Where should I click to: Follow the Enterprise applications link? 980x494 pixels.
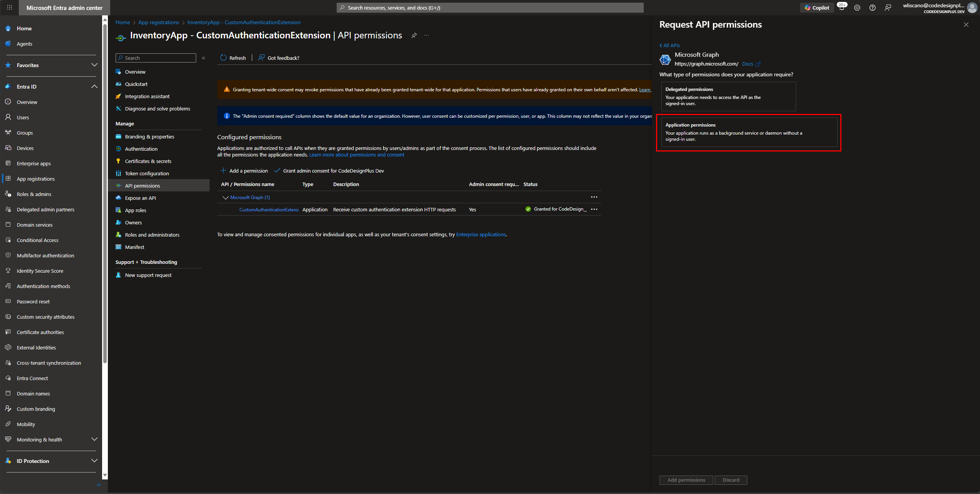pos(481,234)
